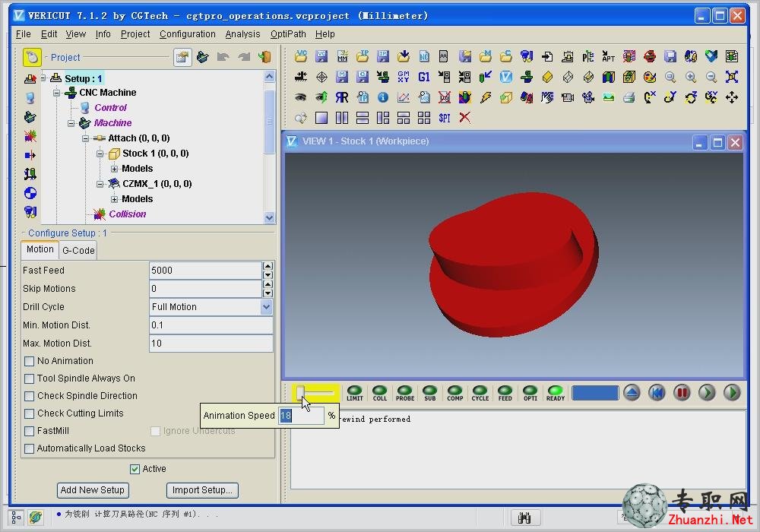Click the Play to End button
The image size is (760, 532).
[732, 392]
